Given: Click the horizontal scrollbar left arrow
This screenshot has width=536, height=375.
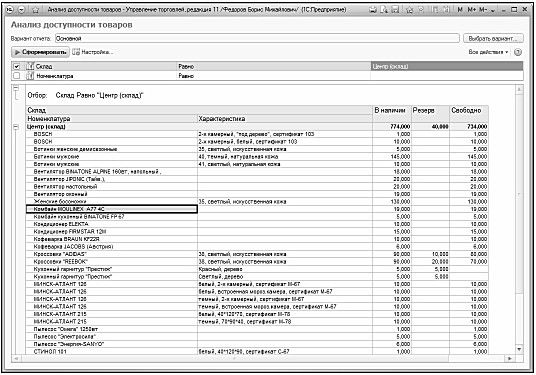Looking at the screenshot, I should (x=16, y=359).
